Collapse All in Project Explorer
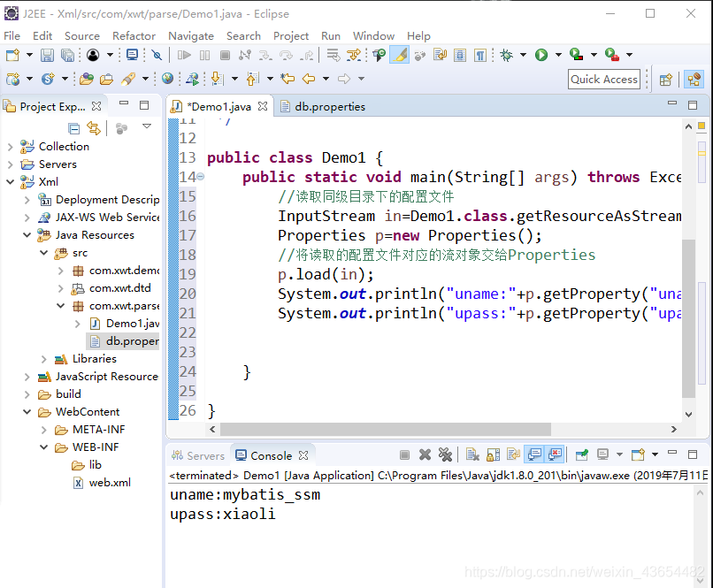Viewport: 713px width, 588px height. point(73,128)
